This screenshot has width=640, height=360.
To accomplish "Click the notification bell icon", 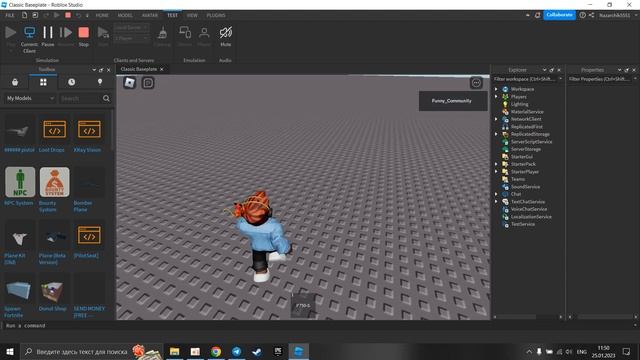I will (x=538, y=15).
